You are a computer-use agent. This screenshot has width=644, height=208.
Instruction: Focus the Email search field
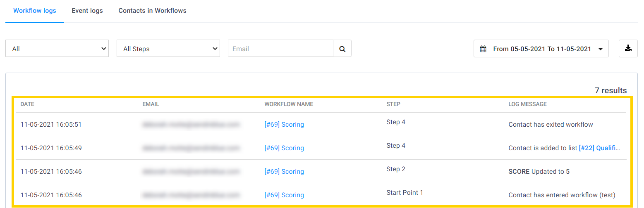(280, 49)
